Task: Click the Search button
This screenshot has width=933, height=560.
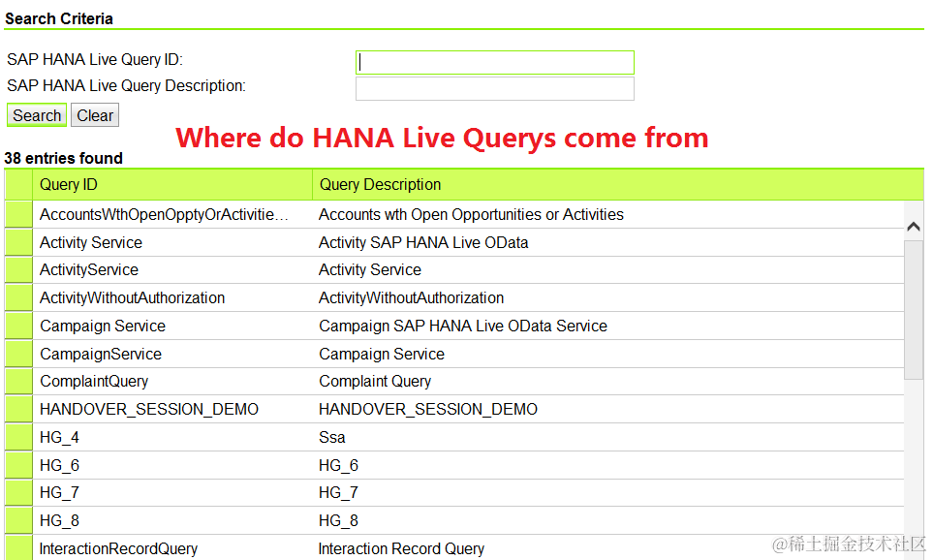Action: tap(36, 115)
